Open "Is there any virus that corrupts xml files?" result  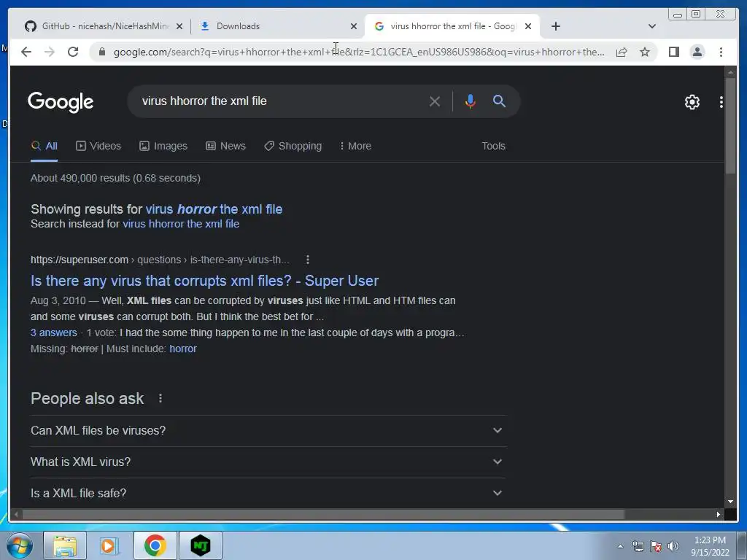tap(204, 281)
